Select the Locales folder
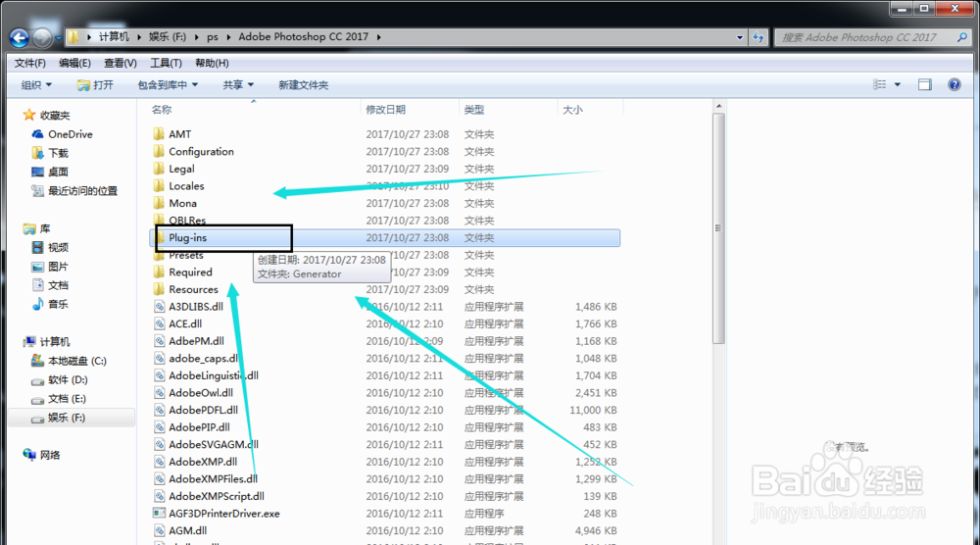This screenshot has width=980, height=545. [x=186, y=185]
